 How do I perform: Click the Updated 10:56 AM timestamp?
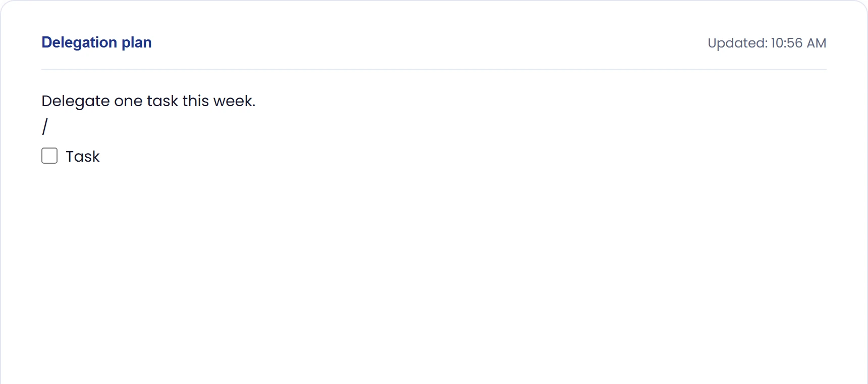767,43
